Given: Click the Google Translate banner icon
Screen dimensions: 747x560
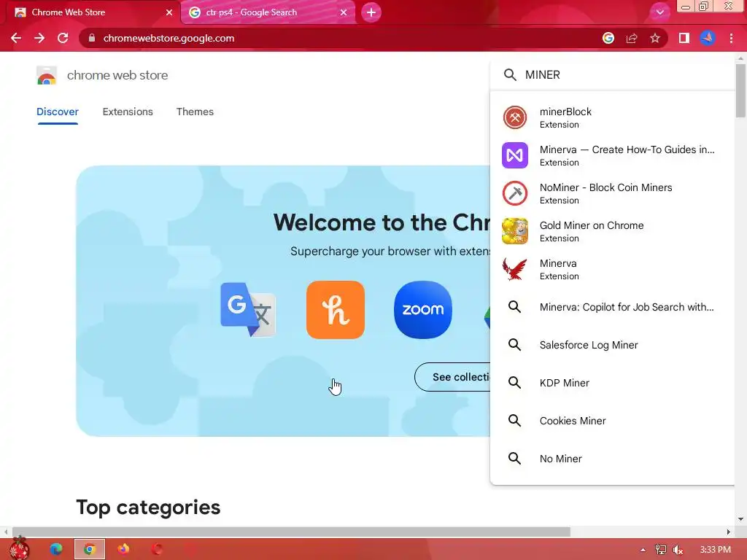Looking at the screenshot, I should click(x=248, y=309).
